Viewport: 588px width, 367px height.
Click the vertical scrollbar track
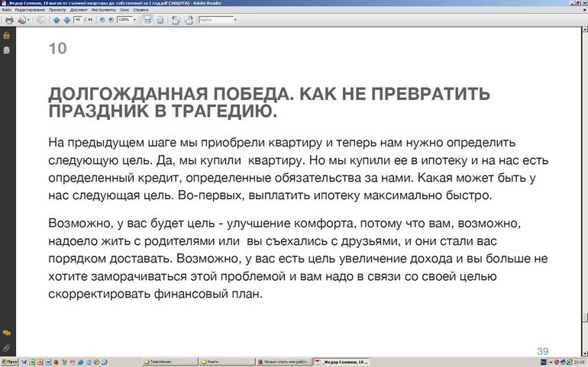583,191
